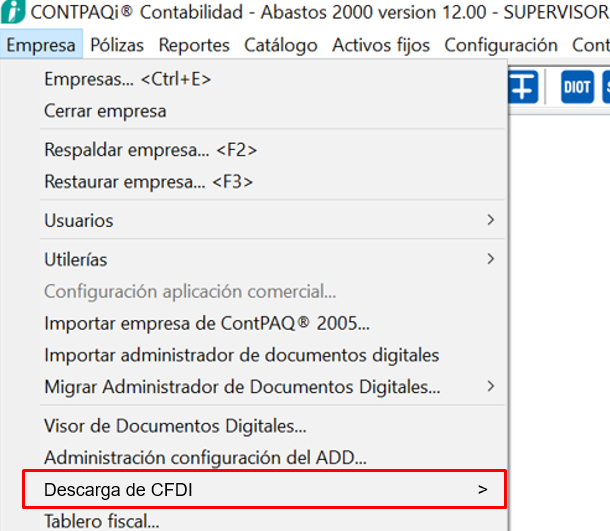Open the Pólizas menu

coord(117,45)
